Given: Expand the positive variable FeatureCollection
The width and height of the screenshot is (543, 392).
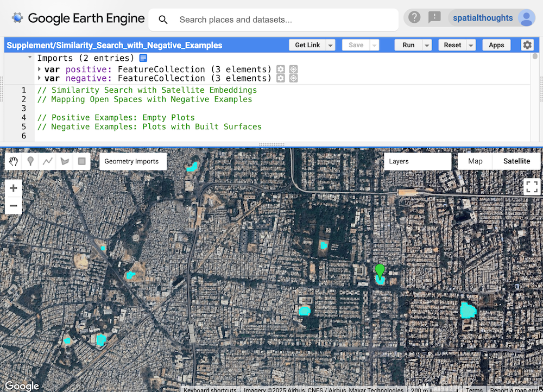Looking at the screenshot, I should click(40, 69).
